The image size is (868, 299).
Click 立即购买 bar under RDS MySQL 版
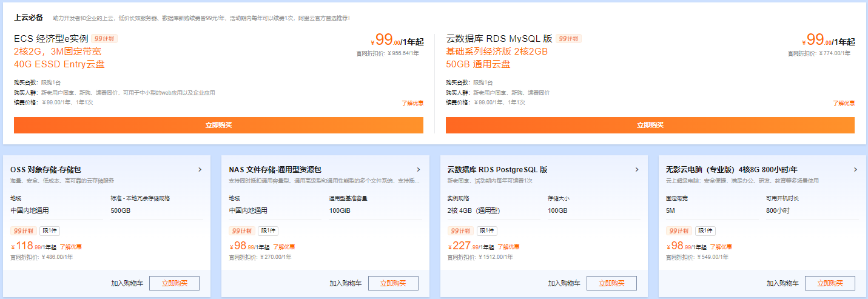click(650, 125)
